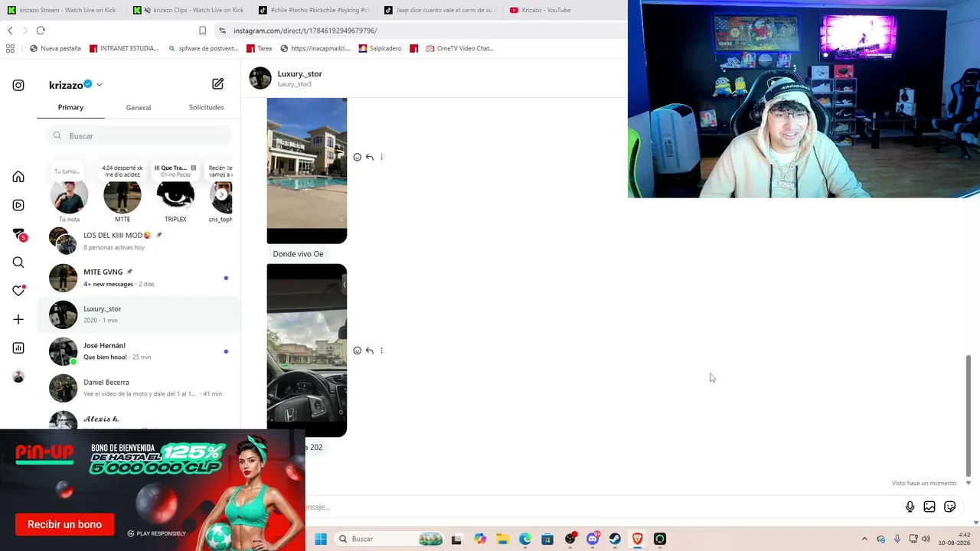The height and width of the screenshot is (551, 980).
Task: Open the TRIPLEX note avatar
Action: tap(175, 195)
